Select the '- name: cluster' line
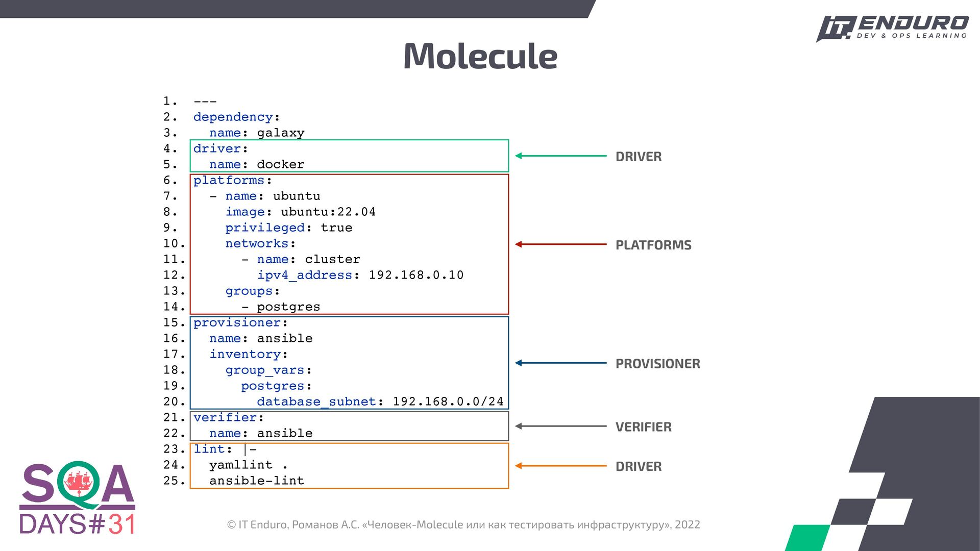The image size is (980, 551). coord(301,259)
